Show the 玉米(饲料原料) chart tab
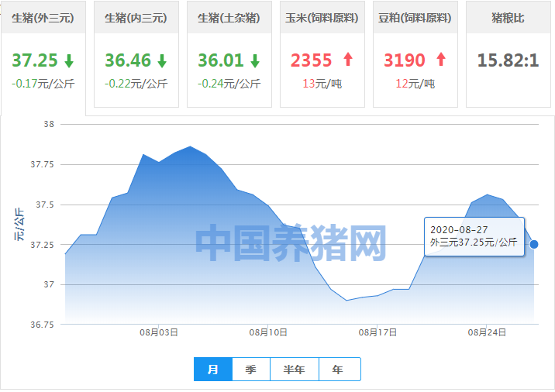Viewport: 555px width, 392px height. (322, 18)
